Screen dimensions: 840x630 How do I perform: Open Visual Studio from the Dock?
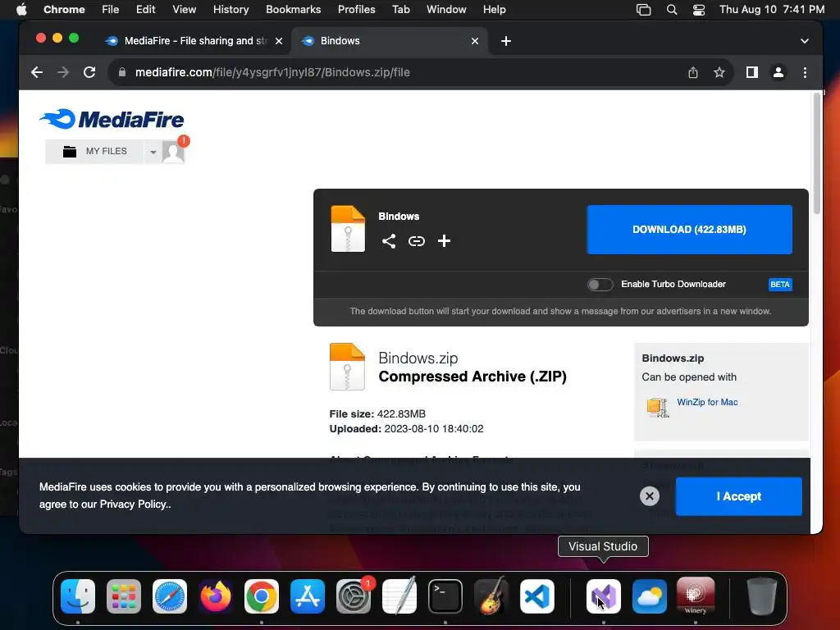[x=603, y=596]
